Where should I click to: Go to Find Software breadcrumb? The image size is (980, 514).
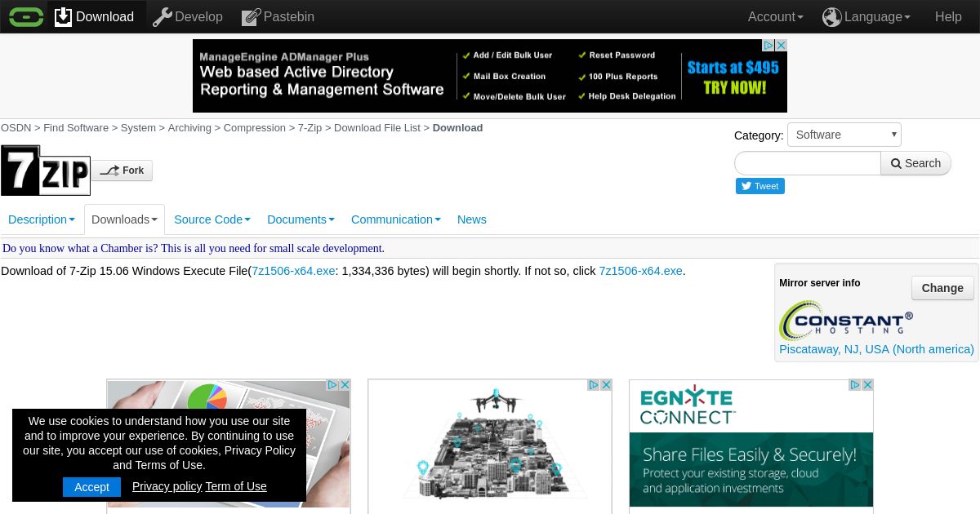76,128
